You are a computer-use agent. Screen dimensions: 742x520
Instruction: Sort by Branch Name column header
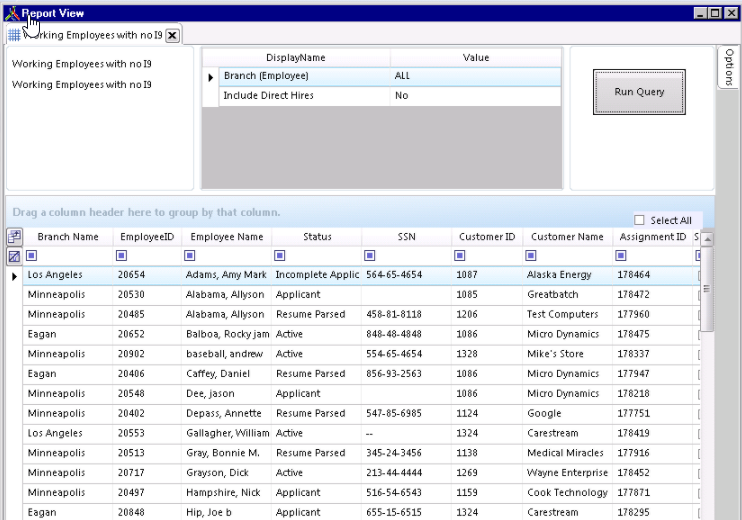click(68, 237)
